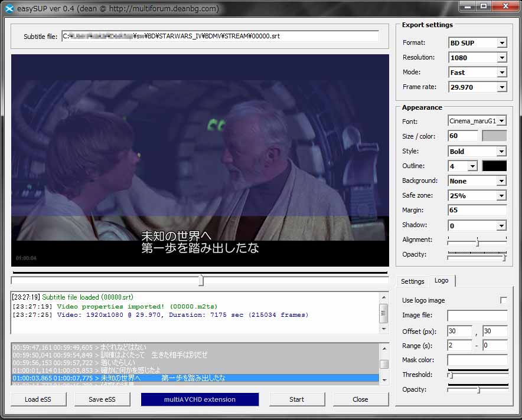
Task: Select highlighted subtitle row 01:00:03,865
Action: (x=195, y=378)
